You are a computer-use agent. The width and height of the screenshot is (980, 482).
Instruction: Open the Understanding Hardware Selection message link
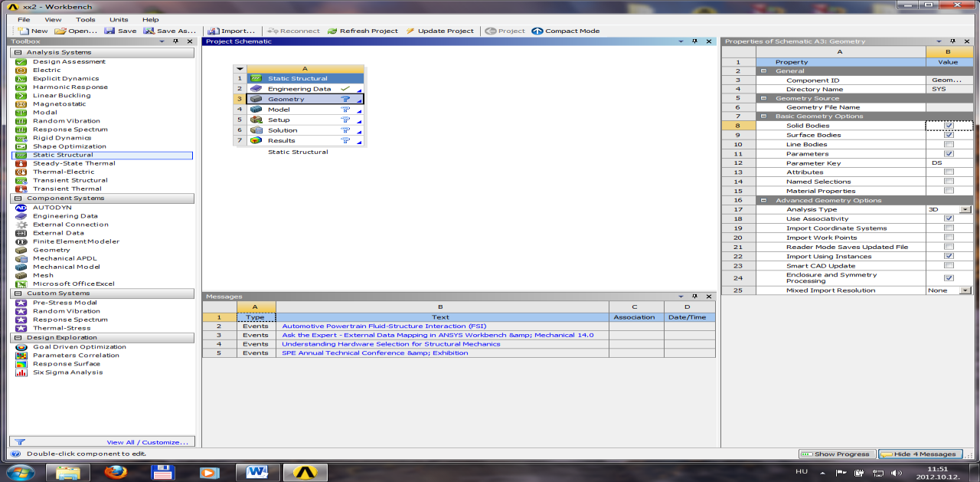click(391, 344)
